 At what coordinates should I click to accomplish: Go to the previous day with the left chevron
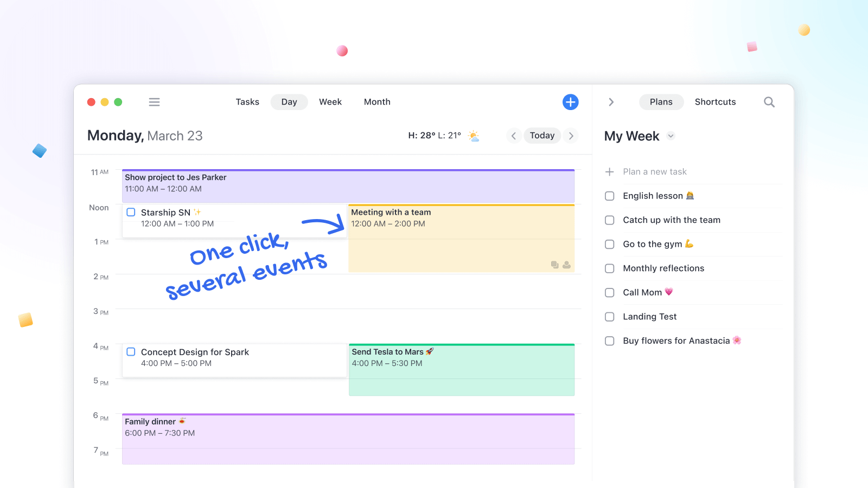(x=513, y=136)
